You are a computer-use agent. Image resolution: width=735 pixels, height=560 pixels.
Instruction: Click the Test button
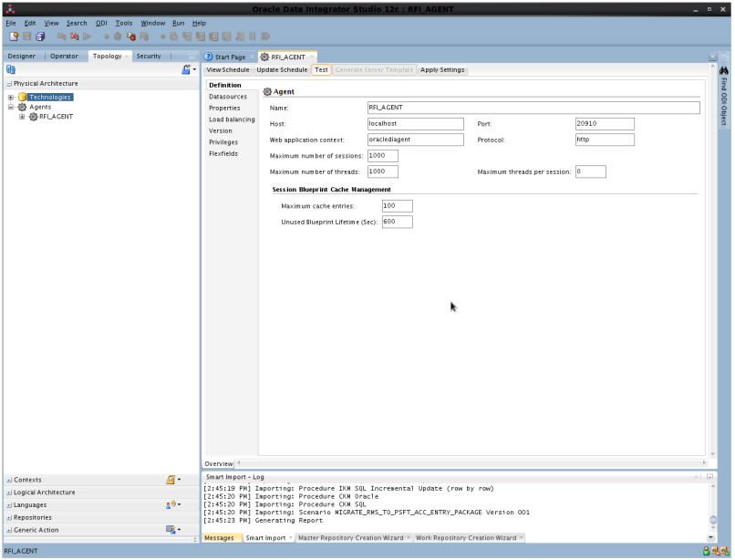tap(321, 70)
